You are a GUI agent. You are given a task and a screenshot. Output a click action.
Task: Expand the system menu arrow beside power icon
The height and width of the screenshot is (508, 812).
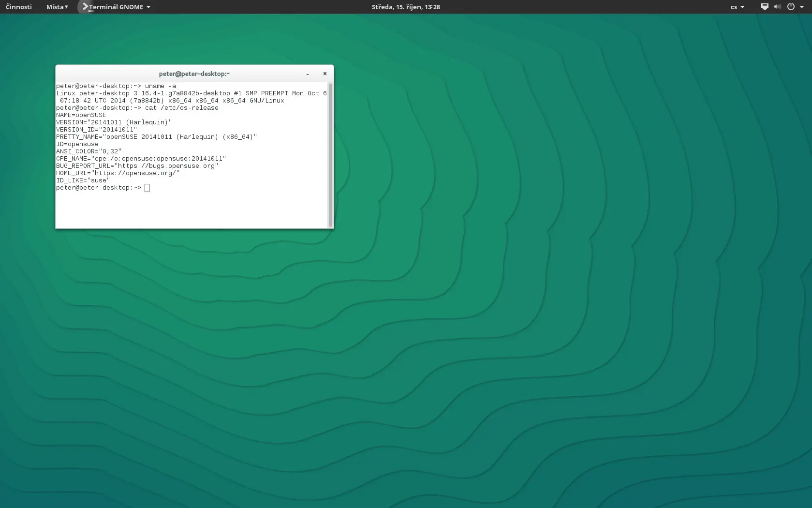(x=802, y=7)
